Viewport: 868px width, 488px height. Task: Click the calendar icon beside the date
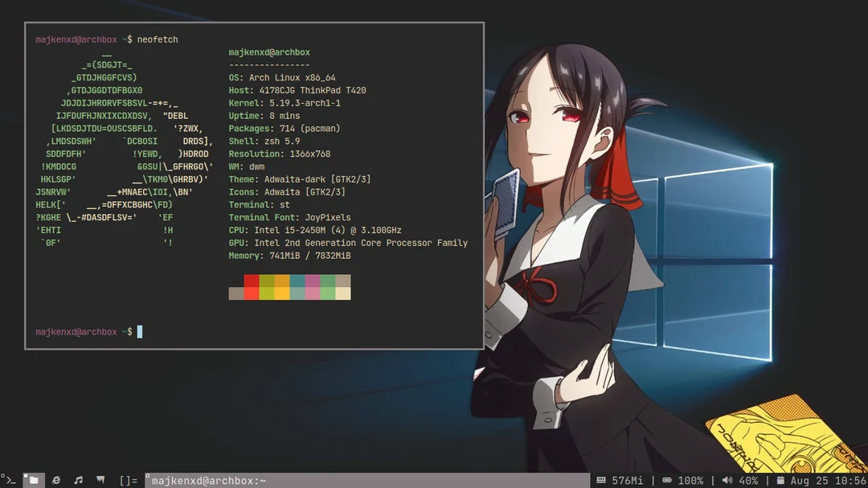(x=781, y=480)
